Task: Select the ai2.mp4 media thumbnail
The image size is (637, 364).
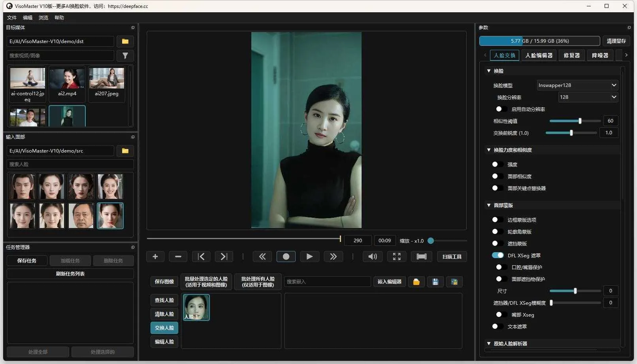Action: coord(67,84)
